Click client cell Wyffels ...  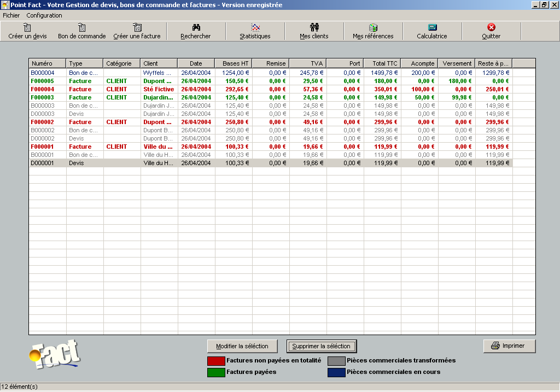[159, 73]
